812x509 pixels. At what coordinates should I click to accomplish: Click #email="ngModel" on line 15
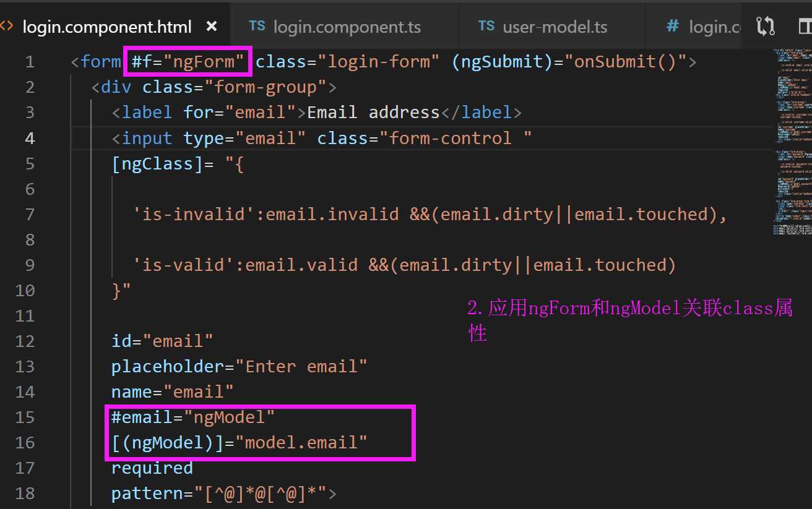point(193,417)
